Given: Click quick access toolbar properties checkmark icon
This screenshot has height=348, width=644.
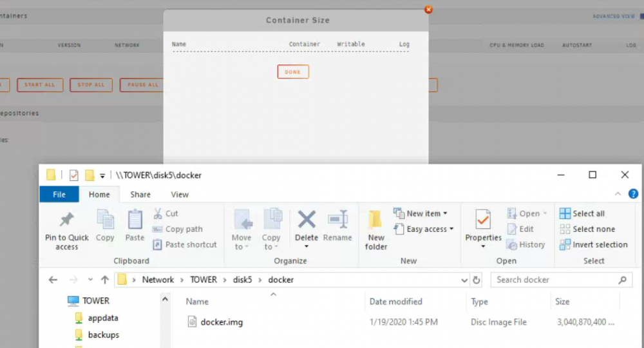Looking at the screenshot, I should tap(74, 175).
